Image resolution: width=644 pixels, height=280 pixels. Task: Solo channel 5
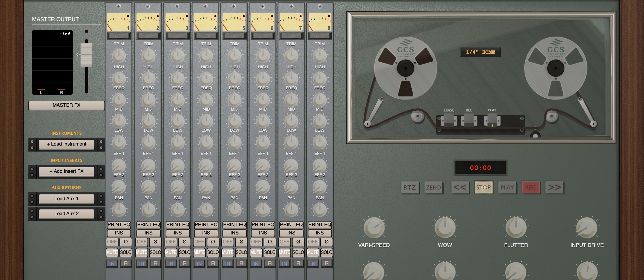241,253
